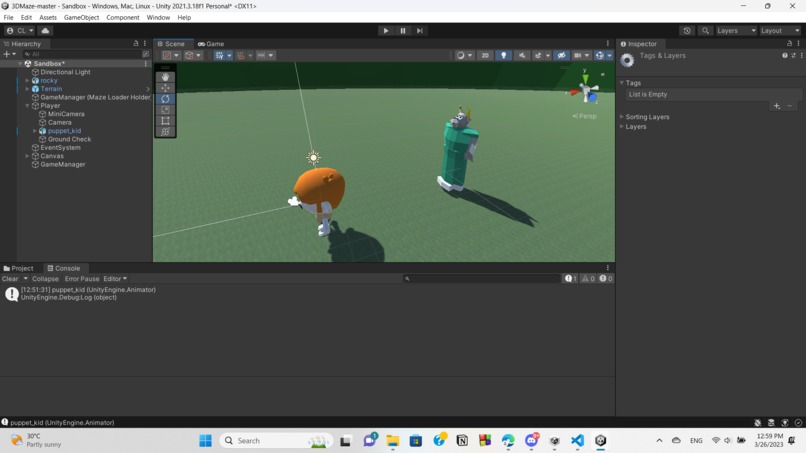The image size is (806, 453).
Task: Select MiniCamera in Hierarchy
Action: coord(66,114)
